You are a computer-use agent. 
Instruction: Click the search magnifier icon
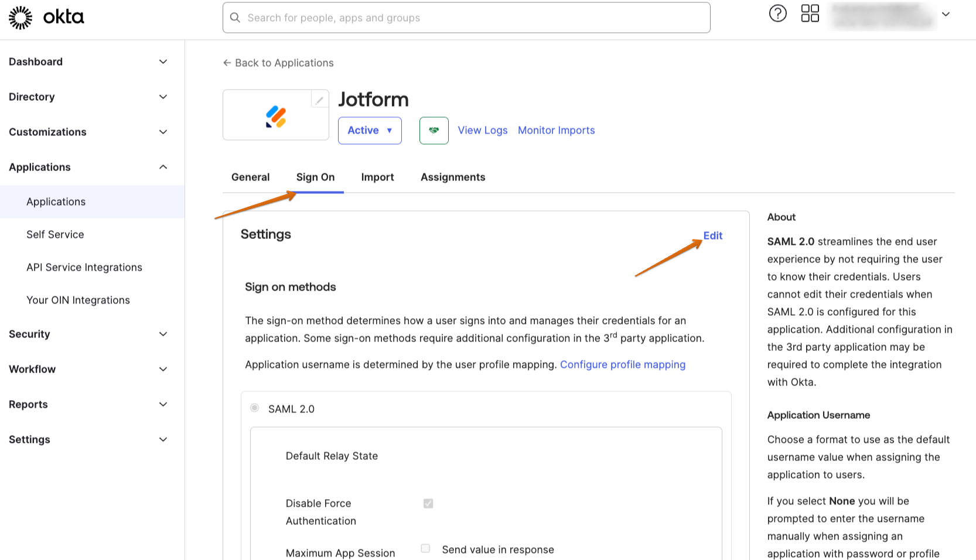[236, 18]
